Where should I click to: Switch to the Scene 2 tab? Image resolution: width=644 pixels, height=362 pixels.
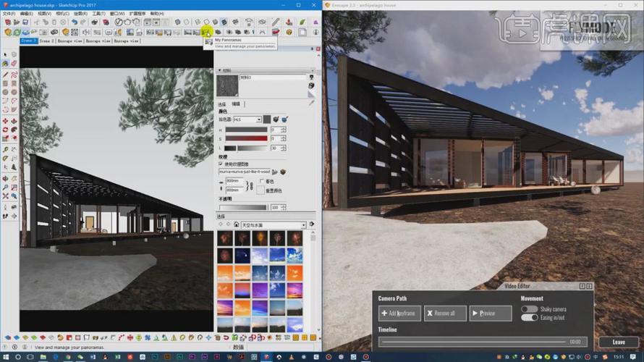point(46,41)
